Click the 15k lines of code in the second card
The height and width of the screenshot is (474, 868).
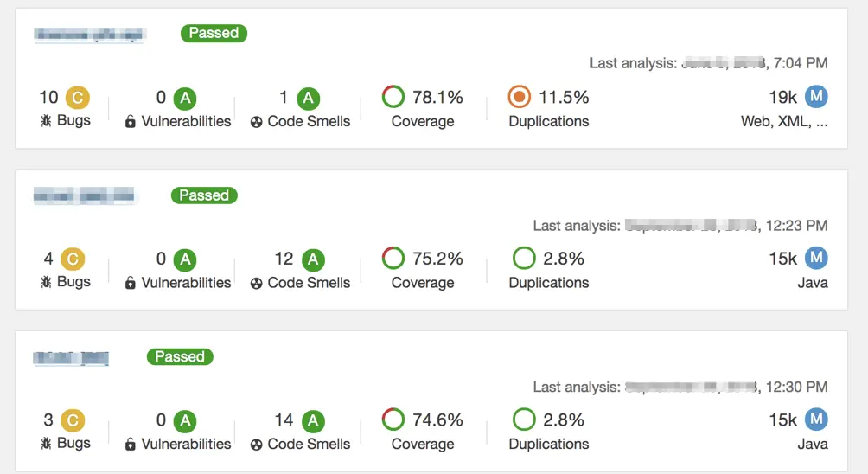click(782, 259)
